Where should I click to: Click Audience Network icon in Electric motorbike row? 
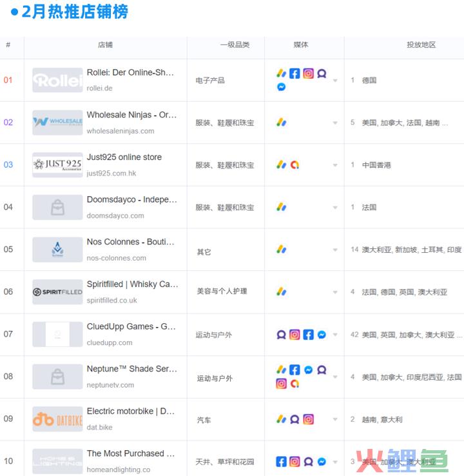[295, 419]
